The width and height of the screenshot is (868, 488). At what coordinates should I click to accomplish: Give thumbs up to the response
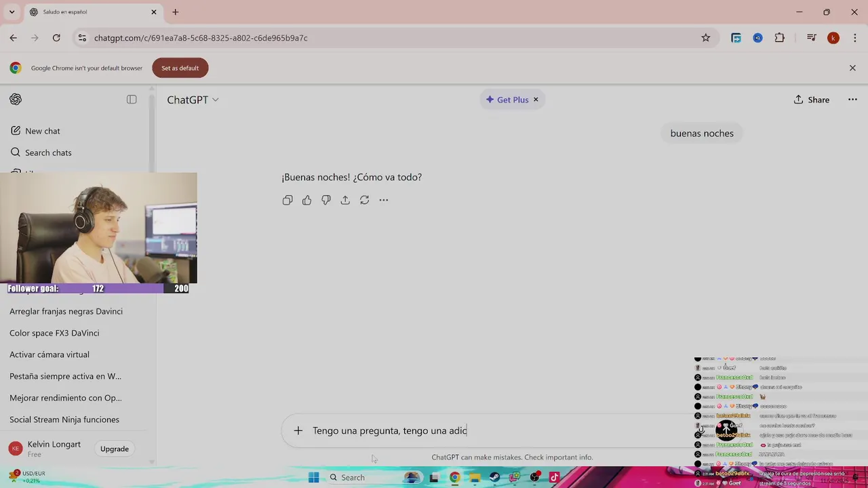tap(307, 200)
